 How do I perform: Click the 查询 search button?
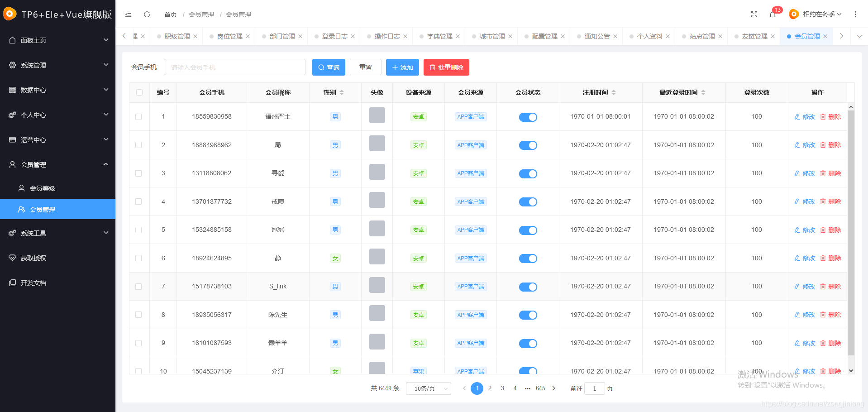pyautogui.click(x=329, y=67)
